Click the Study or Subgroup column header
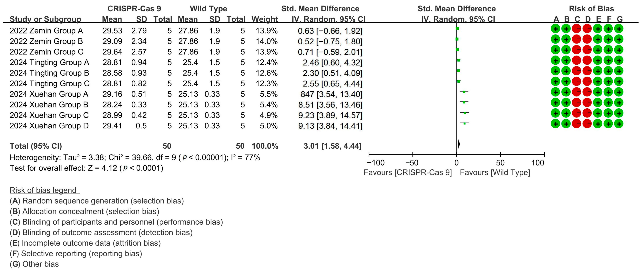This screenshot has width=644, height=272. click(x=45, y=19)
